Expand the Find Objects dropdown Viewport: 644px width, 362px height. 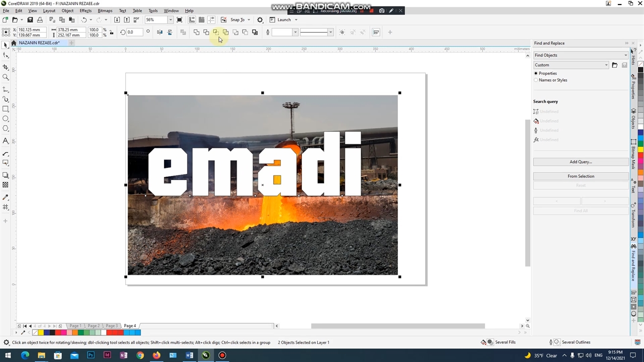(x=625, y=55)
